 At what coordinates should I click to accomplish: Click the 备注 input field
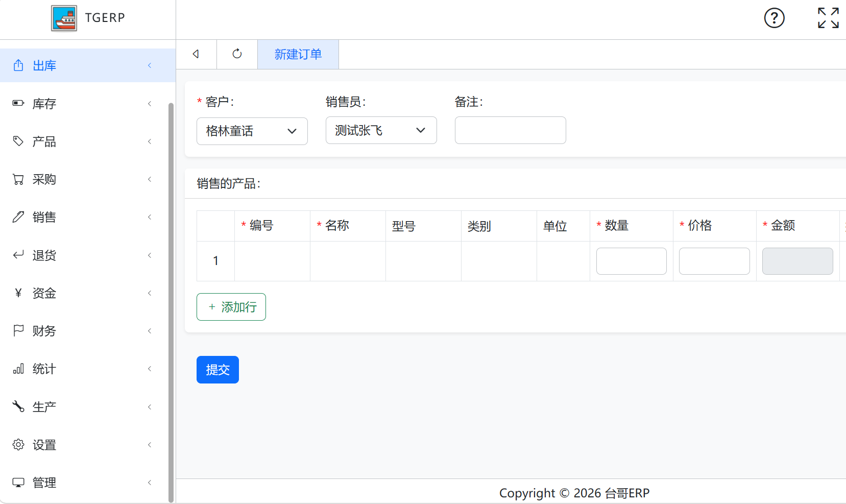tap(511, 130)
